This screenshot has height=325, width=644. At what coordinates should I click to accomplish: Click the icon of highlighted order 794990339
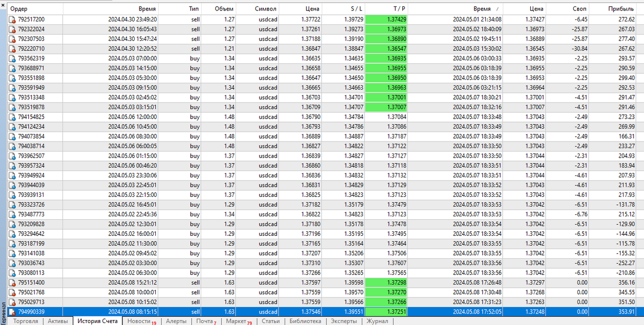(12, 312)
